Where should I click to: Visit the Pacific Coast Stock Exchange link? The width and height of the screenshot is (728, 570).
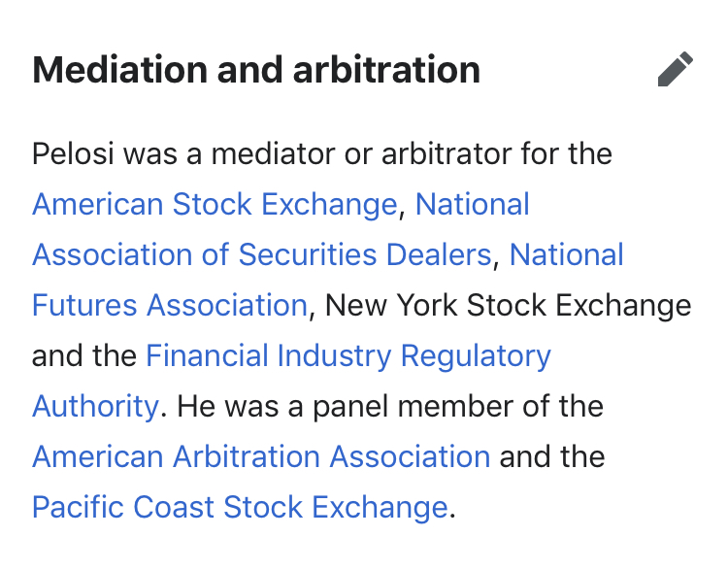pyautogui.click(x=240, y=507)
